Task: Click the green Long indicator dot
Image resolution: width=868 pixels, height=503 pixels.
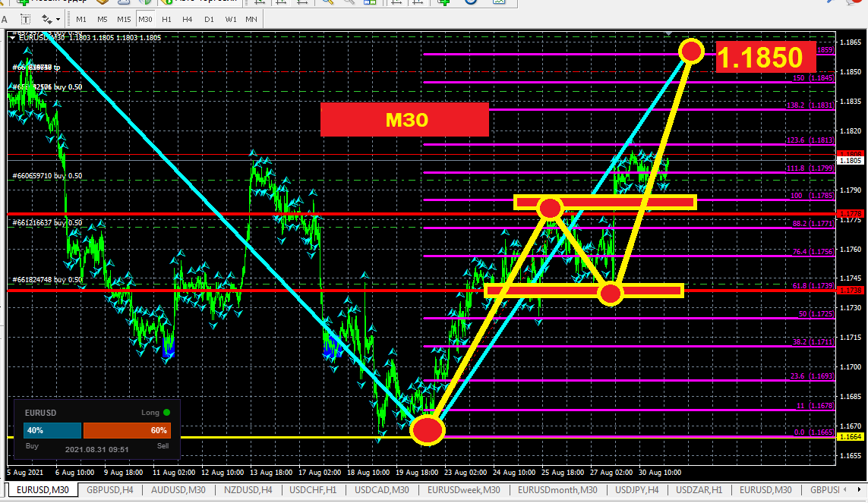Action: point(166,413)
